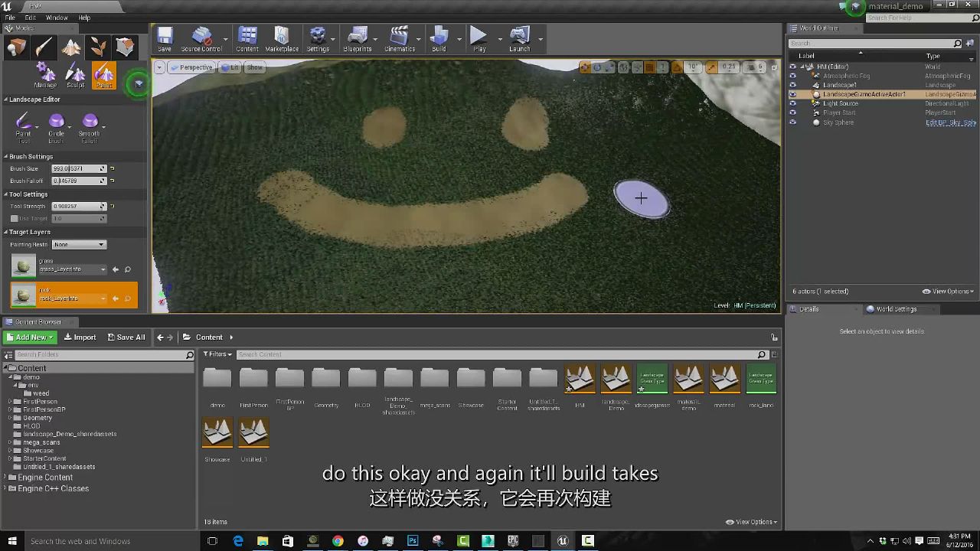Click Edit BP_Sky_Sphere link
This screenshot has width=980, height=551.
tap(951, 122)
